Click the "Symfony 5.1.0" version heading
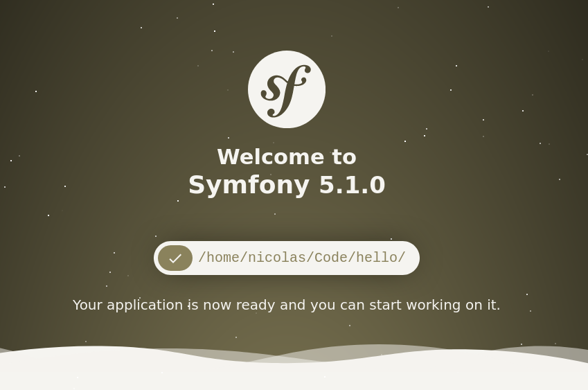Viewport: 588px width, 390px height. point(287,185)
